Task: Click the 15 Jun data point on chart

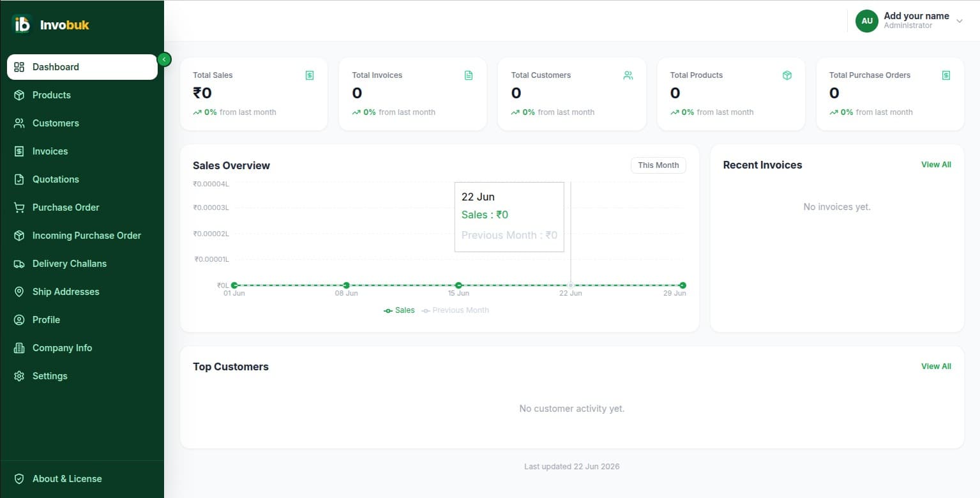Action: [x=458, y=285]
